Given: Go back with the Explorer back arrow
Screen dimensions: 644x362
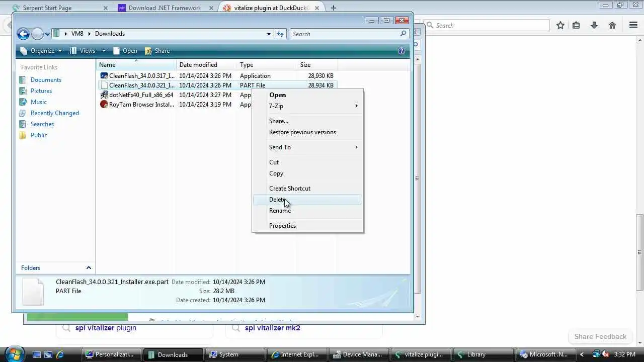Looking at the screenshot, I should point(23,34).
